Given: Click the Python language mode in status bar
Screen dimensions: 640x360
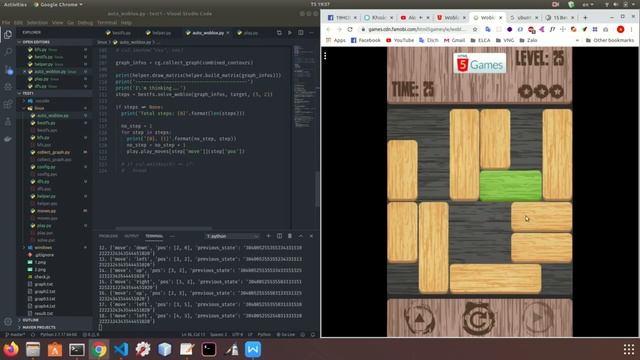Looking at the screenshot, I should 264,335.
